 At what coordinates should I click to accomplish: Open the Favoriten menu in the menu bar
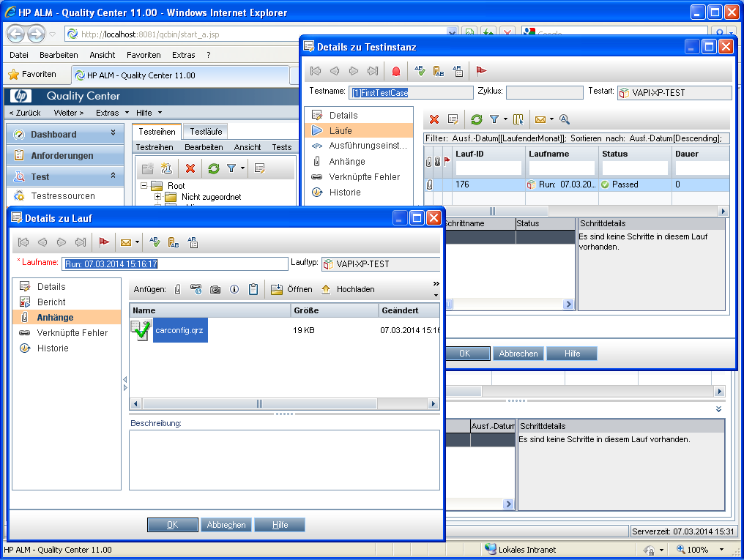144,55
